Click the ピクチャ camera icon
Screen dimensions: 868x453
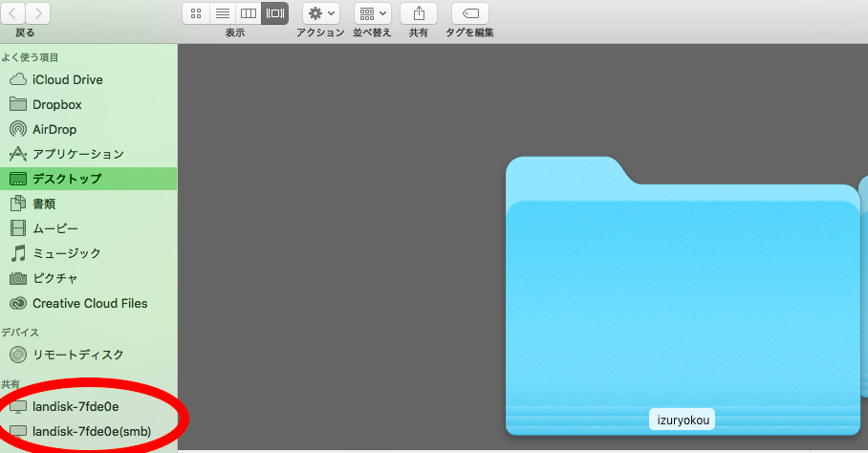click(x=18, y=278)
